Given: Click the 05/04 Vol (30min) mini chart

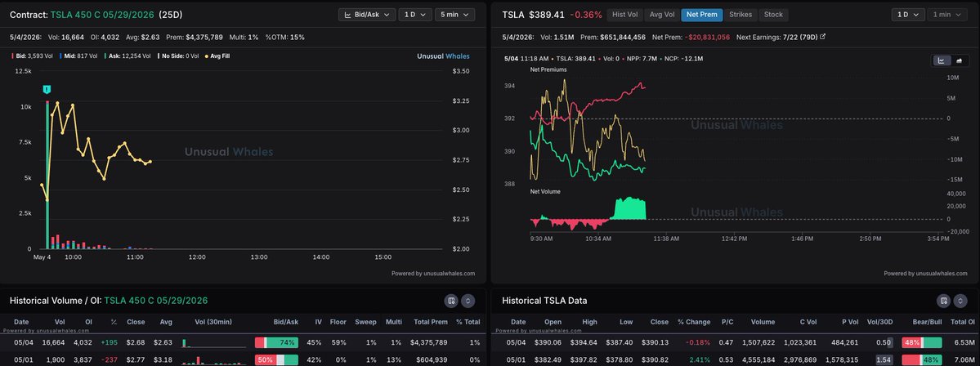Looking at the screenshot, I should point(214,342).
